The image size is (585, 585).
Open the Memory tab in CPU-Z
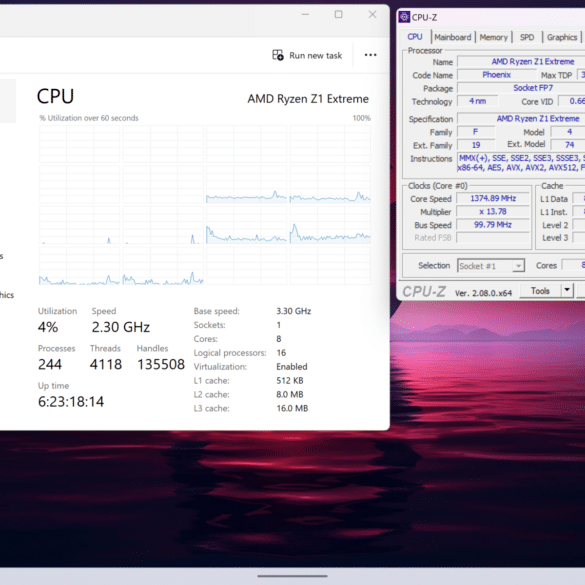tap(493, 37)
